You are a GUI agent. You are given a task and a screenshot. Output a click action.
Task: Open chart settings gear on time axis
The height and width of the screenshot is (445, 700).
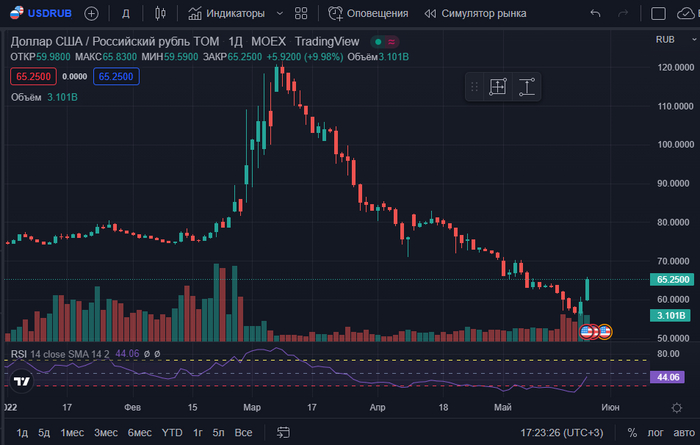click(677, 408)
